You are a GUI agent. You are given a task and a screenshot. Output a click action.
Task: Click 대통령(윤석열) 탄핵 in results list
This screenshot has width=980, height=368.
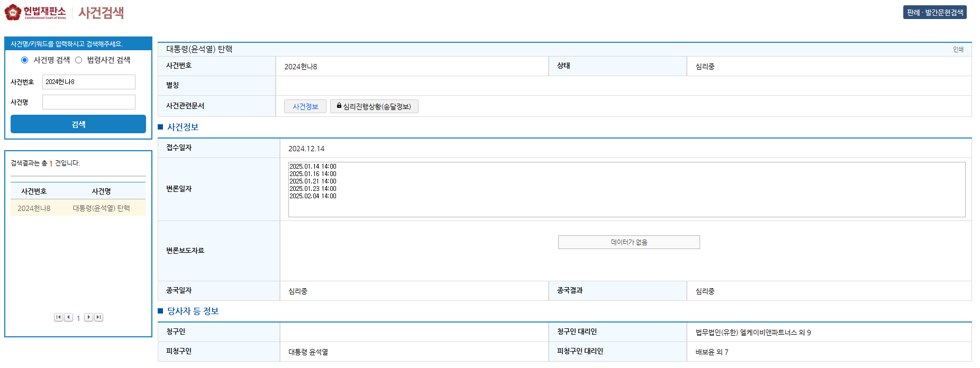pos(101,208)
